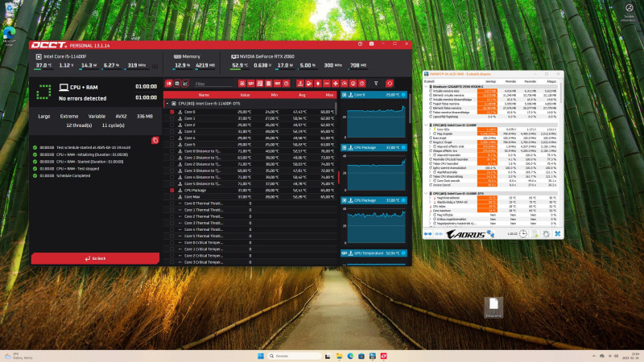The height and width of the screenshot is (362, 644).
Task: Collapse the GIGABYTE Z590 VISION G group in HWiNFO
Action: pyautogui.click(x=426, y=87)
